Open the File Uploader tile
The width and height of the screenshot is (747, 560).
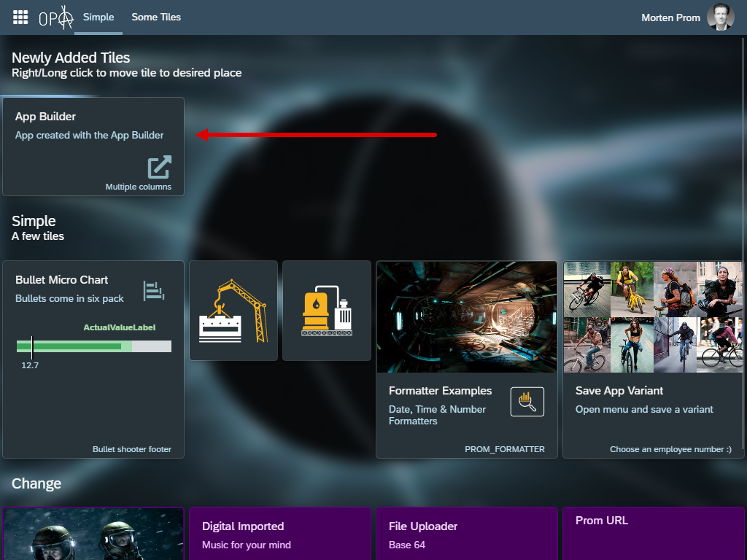(x=423, y=526)
